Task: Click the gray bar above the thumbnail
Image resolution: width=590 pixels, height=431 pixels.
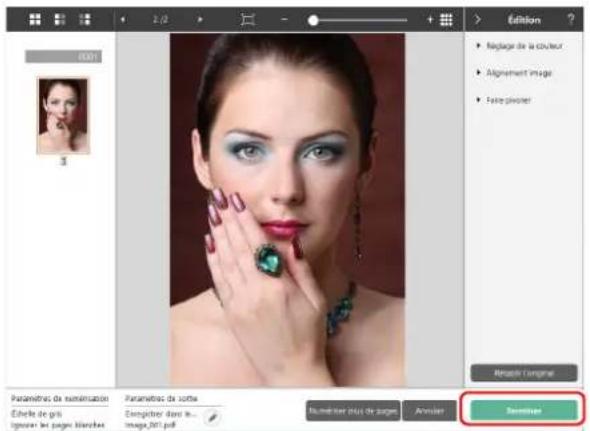Action: (63, 56)
